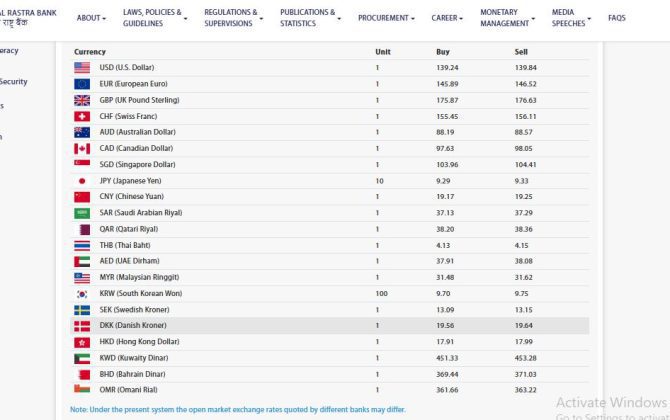670x420 pixels.
Task: Click the Swiss Franc flag icon
Action: point(82,116)
